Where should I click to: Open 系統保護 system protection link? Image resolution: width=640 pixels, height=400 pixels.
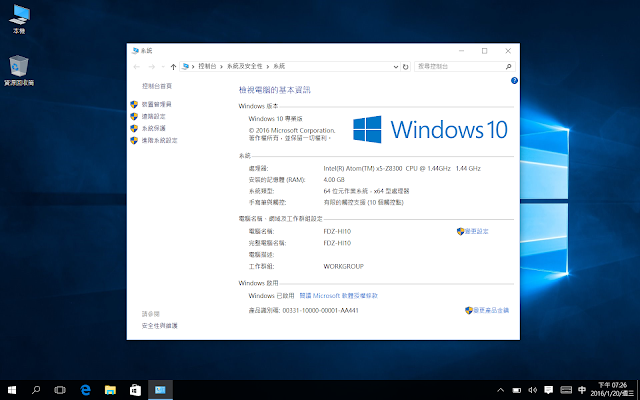tap(153, 128)
